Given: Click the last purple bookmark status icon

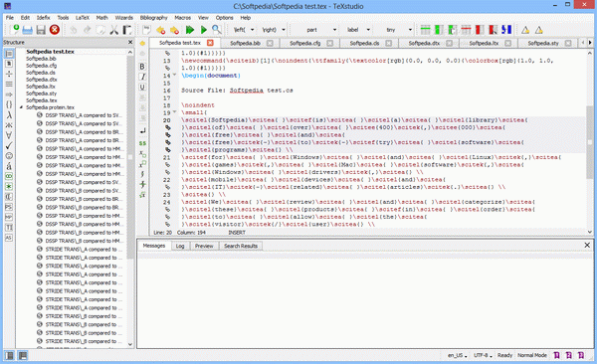Looking at the screenshot, I should click(x=581, y=355).
